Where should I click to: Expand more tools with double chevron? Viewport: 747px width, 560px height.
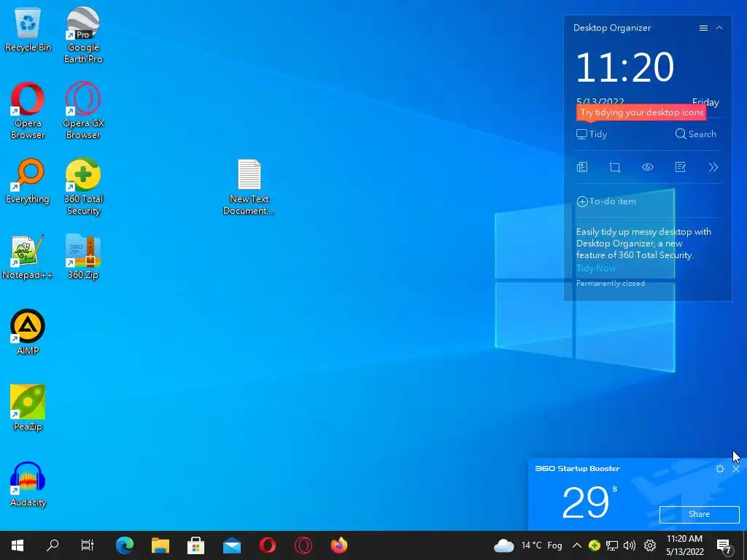[713, 167]
